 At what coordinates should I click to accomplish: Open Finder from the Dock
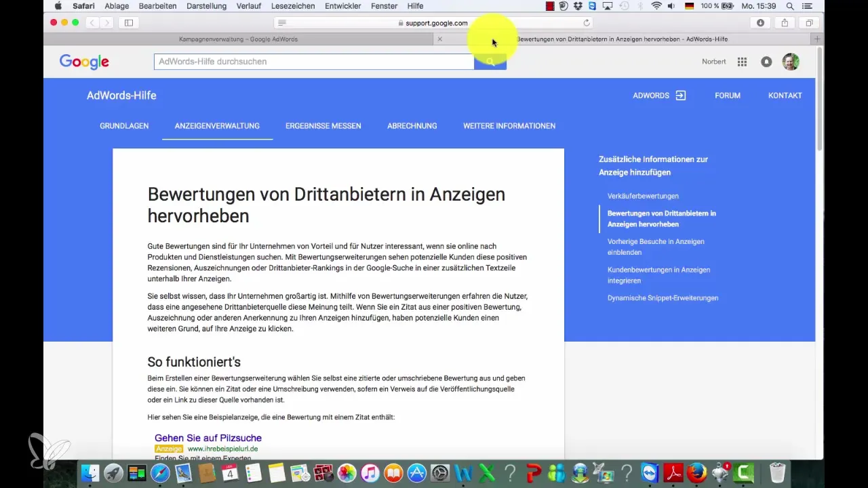coord(90,472)
